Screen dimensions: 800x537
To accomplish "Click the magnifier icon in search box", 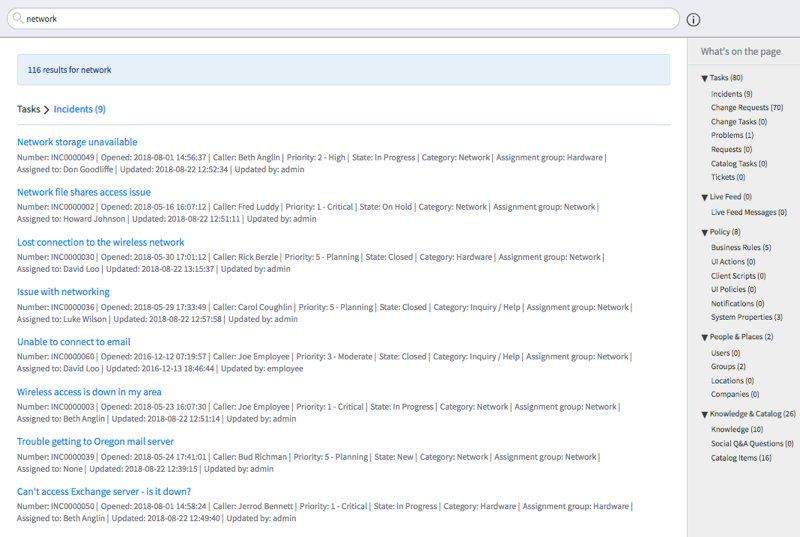I will click(18, 18).
